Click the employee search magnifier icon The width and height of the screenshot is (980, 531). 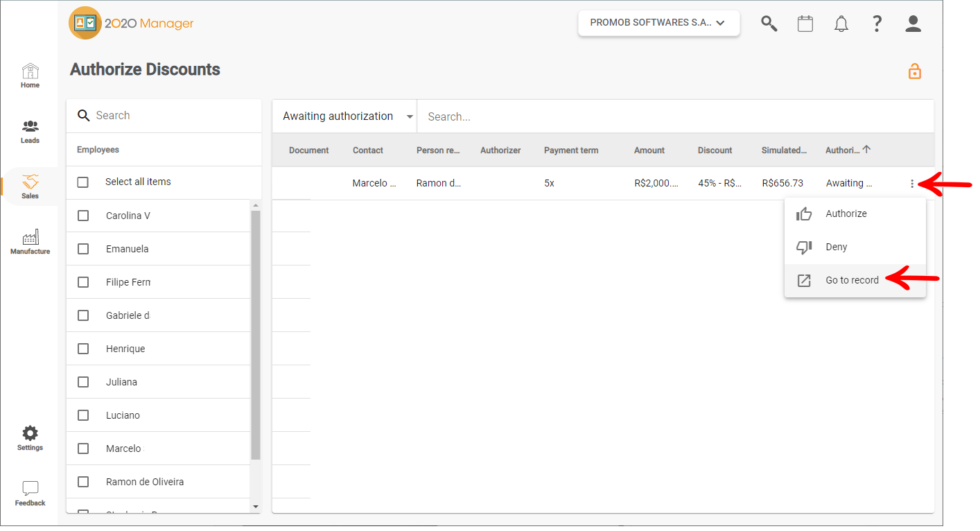[84, 116]
